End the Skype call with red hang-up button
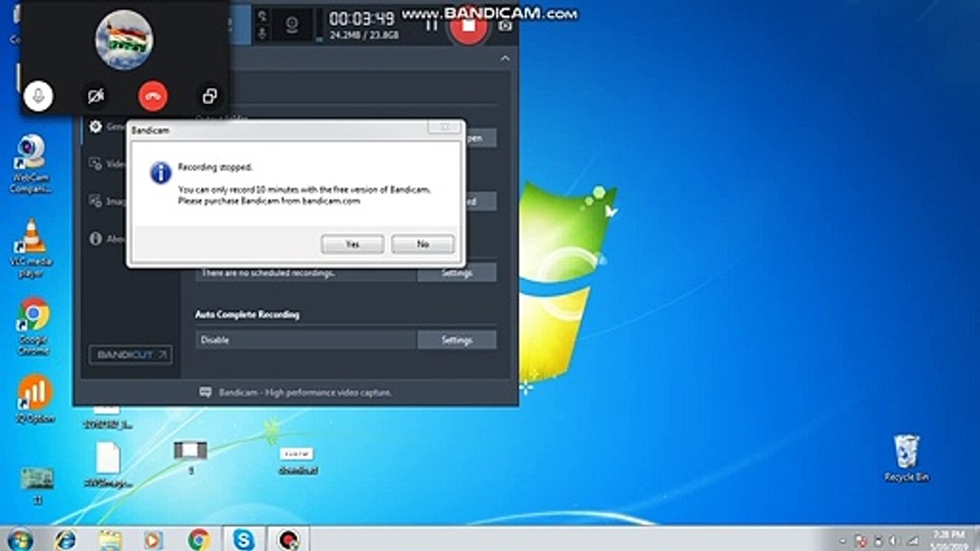The height and width of the screenshot is (551, 980). tap(153, 96)
